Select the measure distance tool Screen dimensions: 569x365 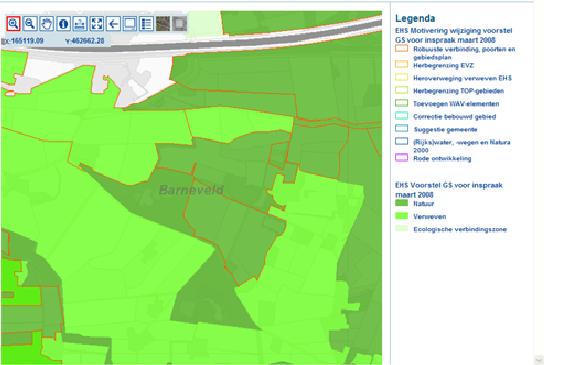[80, 24]
